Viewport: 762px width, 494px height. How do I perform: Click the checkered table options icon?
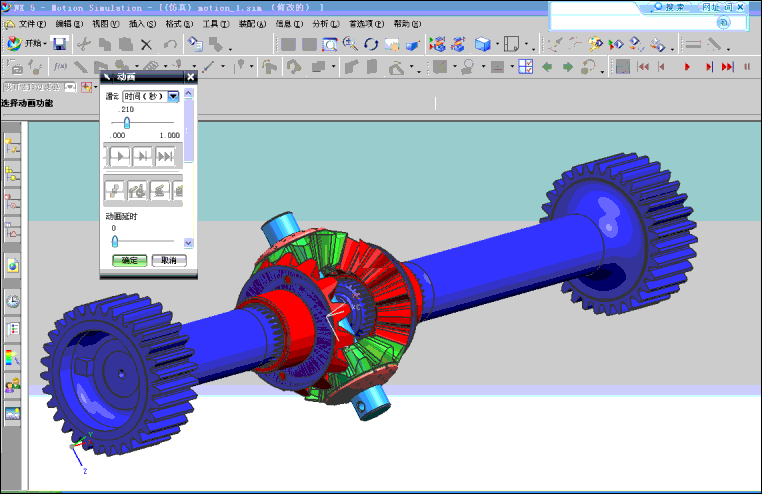526,67
